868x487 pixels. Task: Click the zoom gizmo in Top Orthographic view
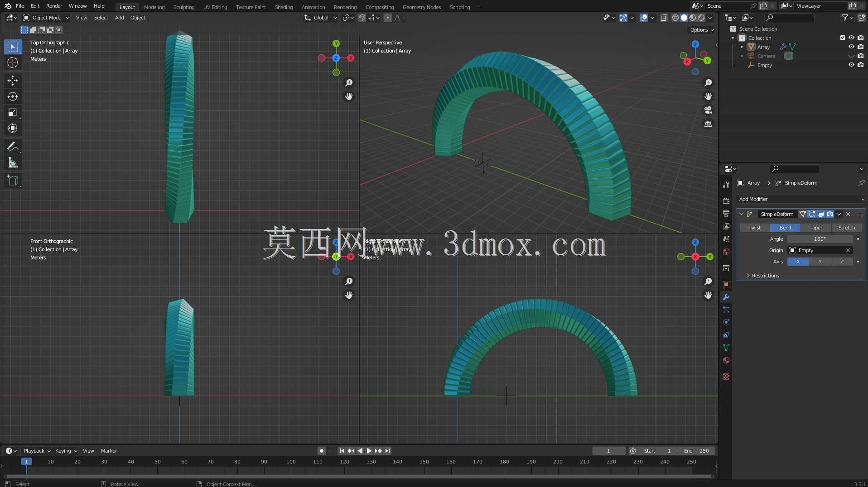pos(349,83)
